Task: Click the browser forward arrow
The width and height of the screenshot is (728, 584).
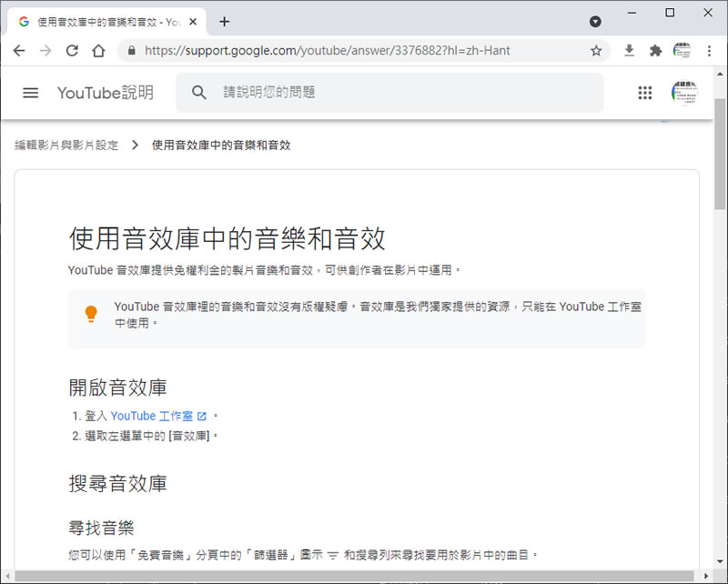Action: pos(45,51)
